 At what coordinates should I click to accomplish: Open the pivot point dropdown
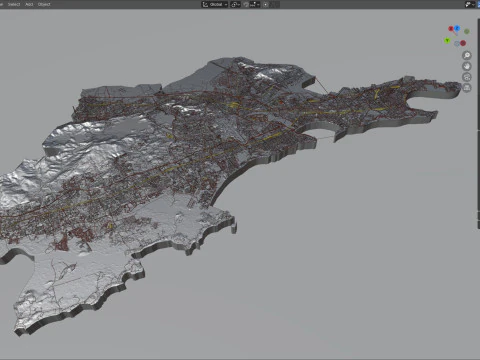click(235, 4)
